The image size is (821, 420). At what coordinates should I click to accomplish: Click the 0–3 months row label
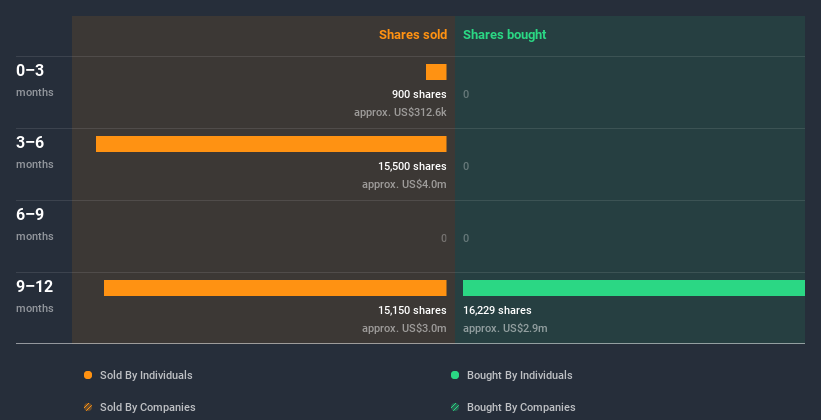pos(35,80)
